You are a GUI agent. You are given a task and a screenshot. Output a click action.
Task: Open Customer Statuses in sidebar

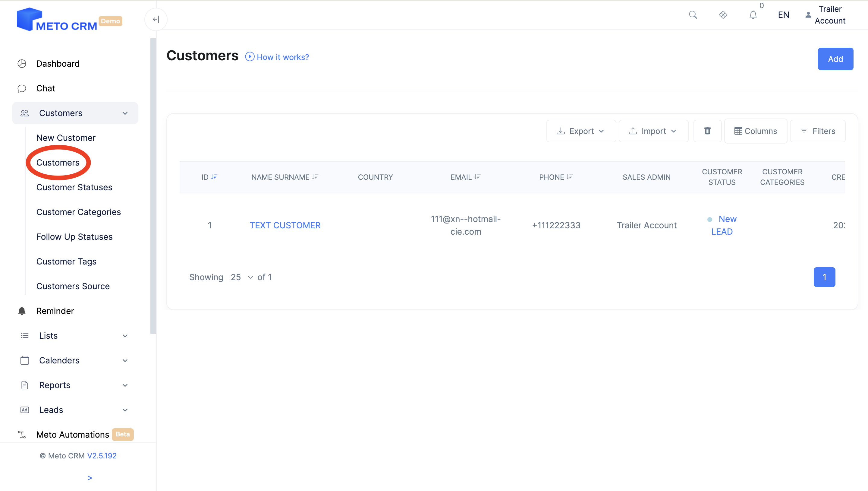[x=74, y=187]
